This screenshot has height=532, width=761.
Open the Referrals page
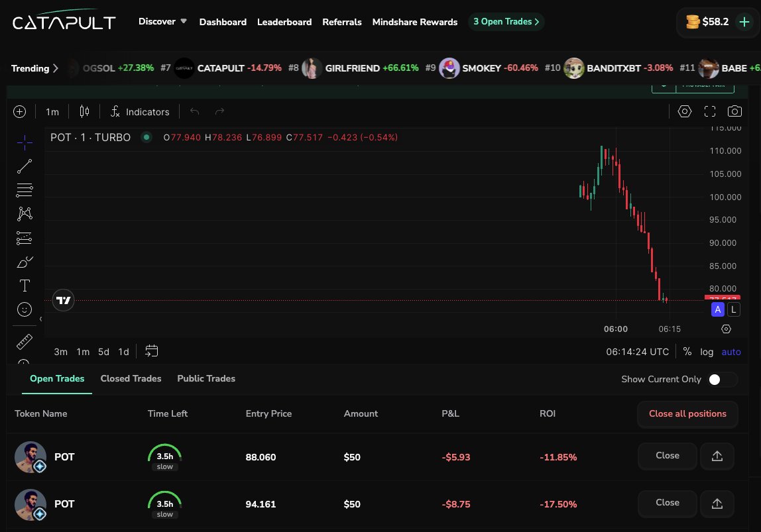(x=341, y=22)
